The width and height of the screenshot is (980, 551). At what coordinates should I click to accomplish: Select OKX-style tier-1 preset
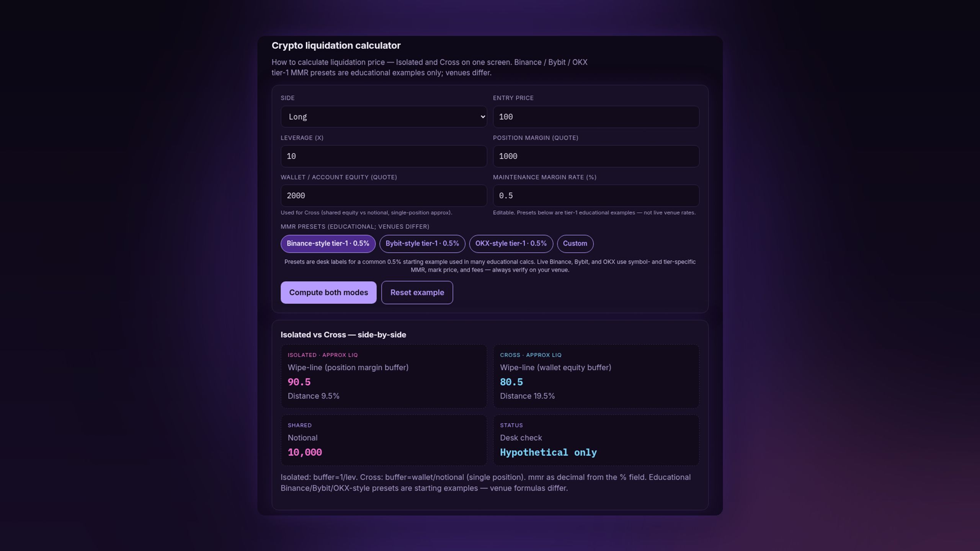511,244
